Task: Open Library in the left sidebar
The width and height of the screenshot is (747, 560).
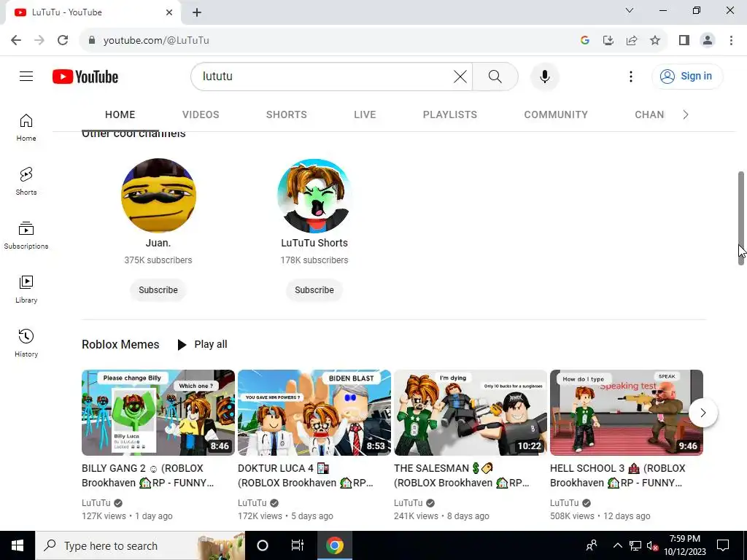Action: click(26, 289)
